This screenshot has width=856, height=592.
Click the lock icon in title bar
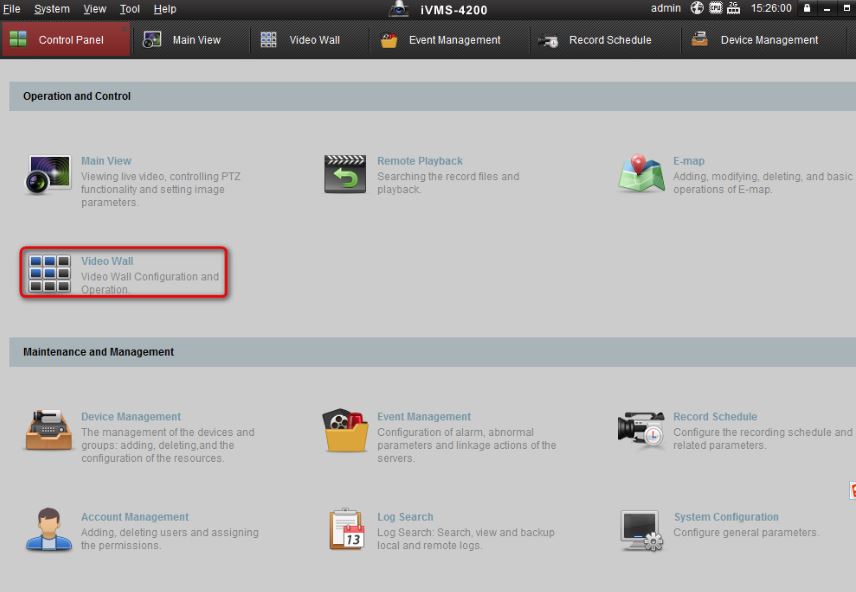(807, 8)
